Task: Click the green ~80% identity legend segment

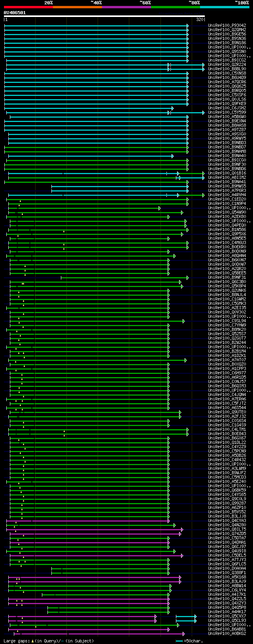Action: tap(175, 7)
